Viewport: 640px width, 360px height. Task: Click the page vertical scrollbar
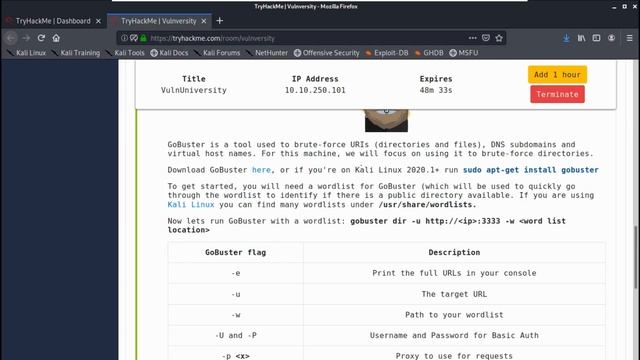pos(637,257)
